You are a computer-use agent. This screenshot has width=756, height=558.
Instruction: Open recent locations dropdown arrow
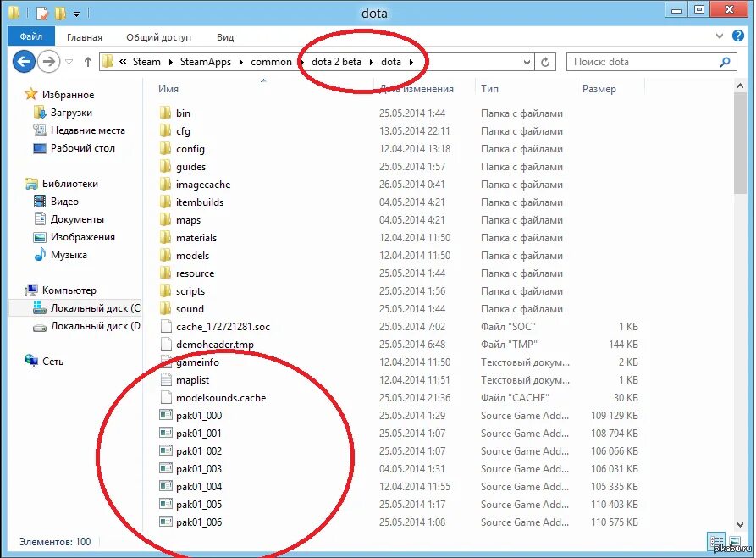click(69, 62)
